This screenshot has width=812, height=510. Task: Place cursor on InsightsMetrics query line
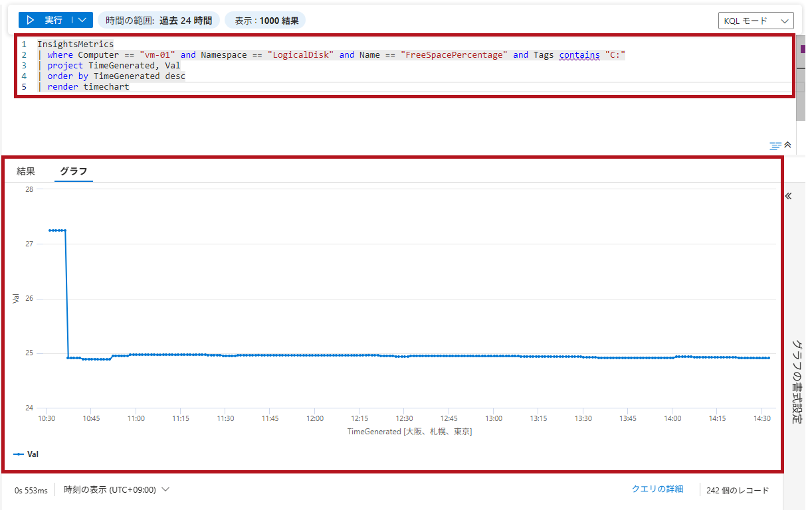(76, 44)
